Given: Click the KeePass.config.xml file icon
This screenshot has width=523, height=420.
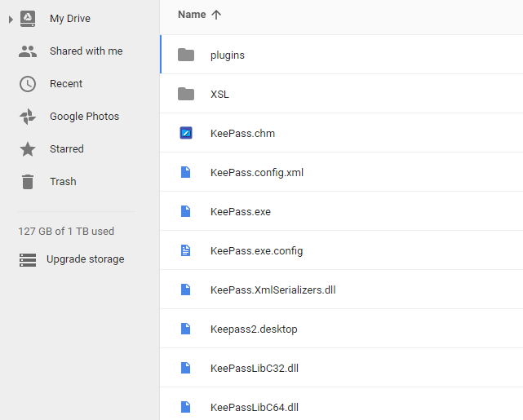Looking at the screenshot, I should 186,172.
